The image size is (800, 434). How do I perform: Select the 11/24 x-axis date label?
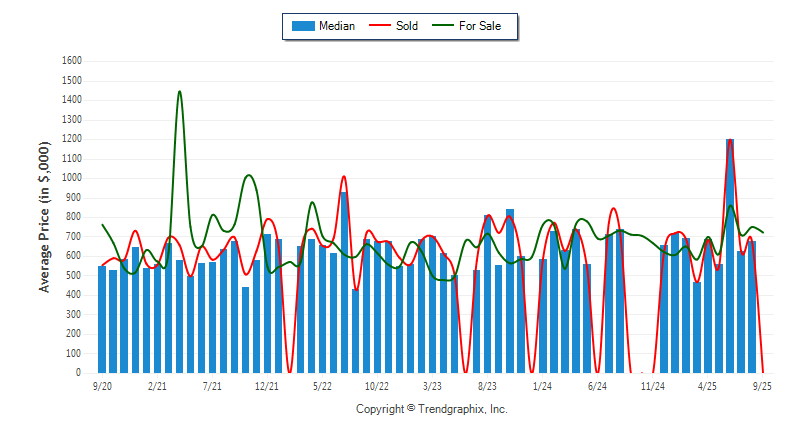tap(652, 385)
